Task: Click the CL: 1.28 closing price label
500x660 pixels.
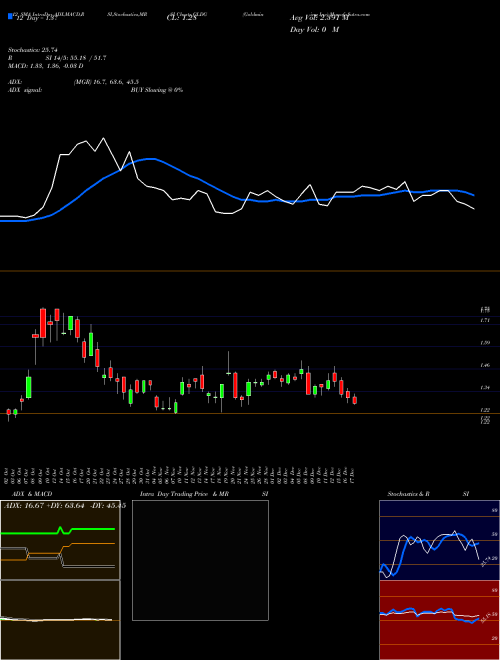Action: 182,19
